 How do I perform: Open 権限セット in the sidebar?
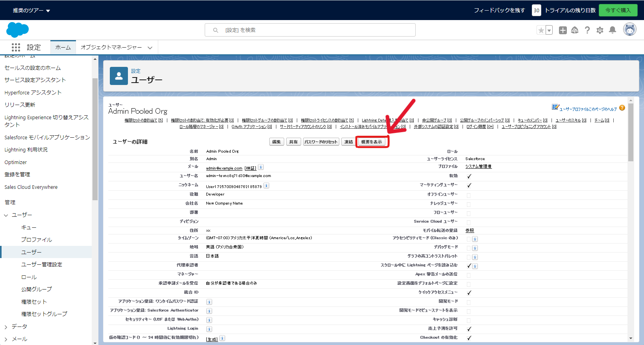pyautogui.click(x=34, y=302)
